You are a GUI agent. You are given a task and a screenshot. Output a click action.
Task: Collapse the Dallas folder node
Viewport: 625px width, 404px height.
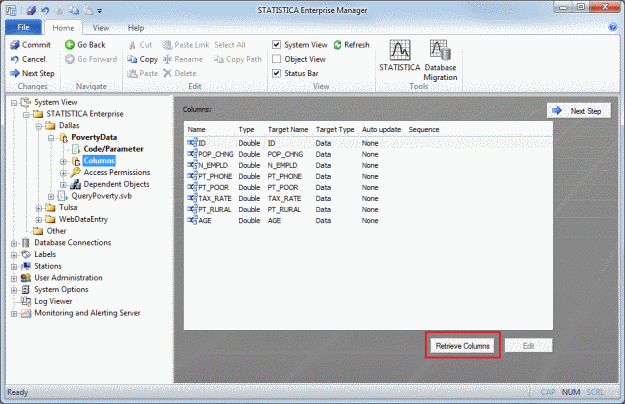(x=39, y=126)
